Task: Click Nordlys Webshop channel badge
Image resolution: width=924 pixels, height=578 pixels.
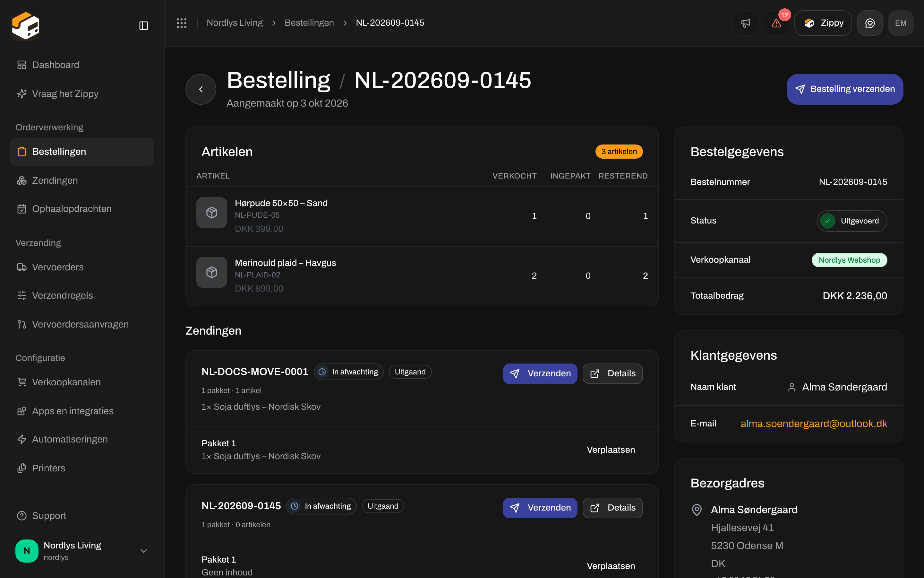Action: point(849,260)
